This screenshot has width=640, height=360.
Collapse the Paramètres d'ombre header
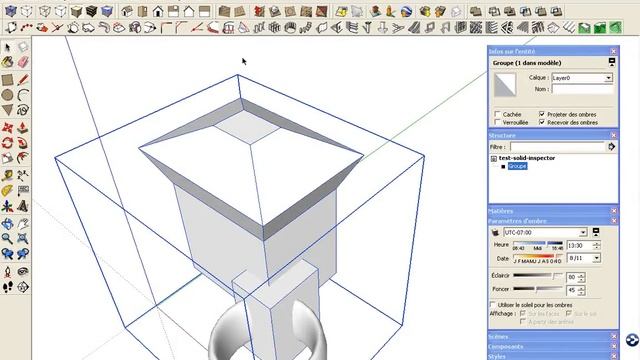553,221
